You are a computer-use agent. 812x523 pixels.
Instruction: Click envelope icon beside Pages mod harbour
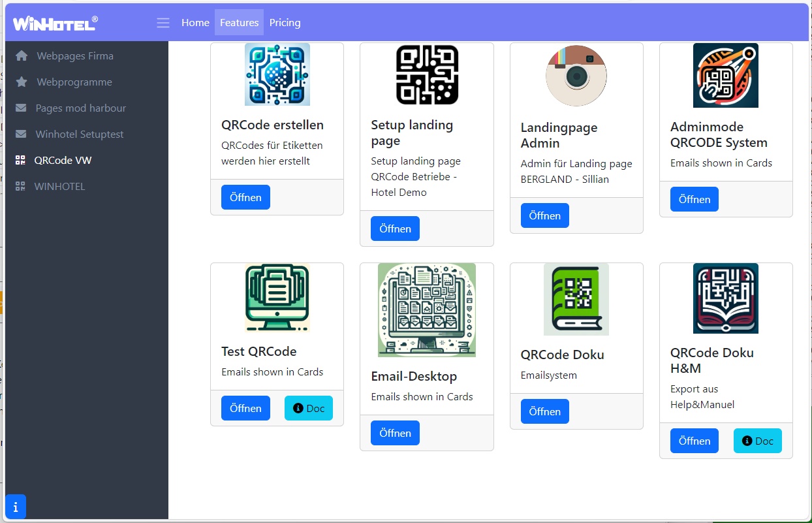point(21,108)
